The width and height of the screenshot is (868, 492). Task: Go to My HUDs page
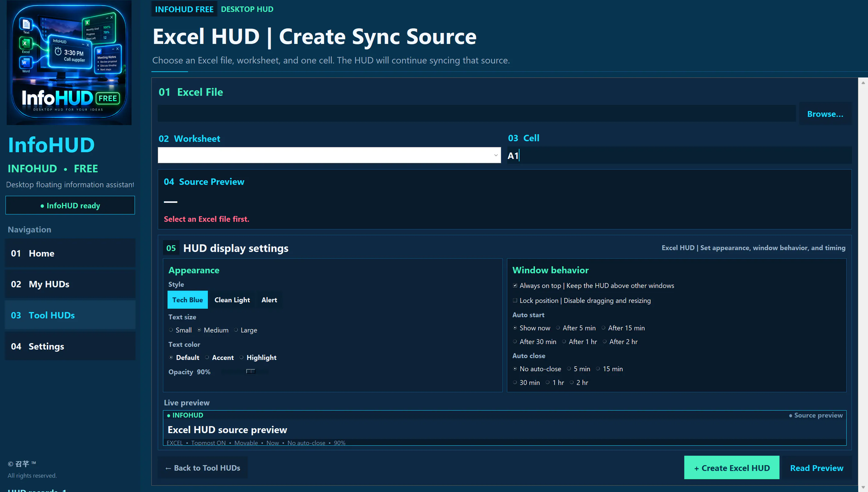point(70,284)
